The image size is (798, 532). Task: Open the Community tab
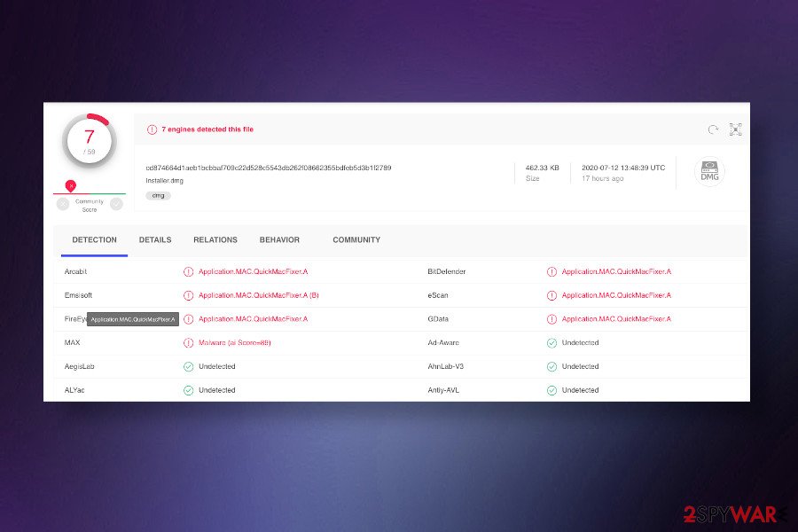356,239
